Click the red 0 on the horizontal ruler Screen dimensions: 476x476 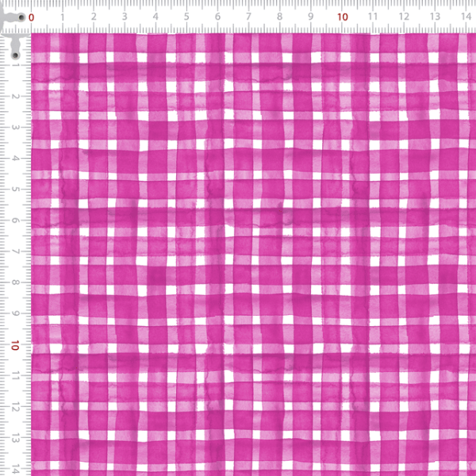pyautogui.click(x=31, y=17)
